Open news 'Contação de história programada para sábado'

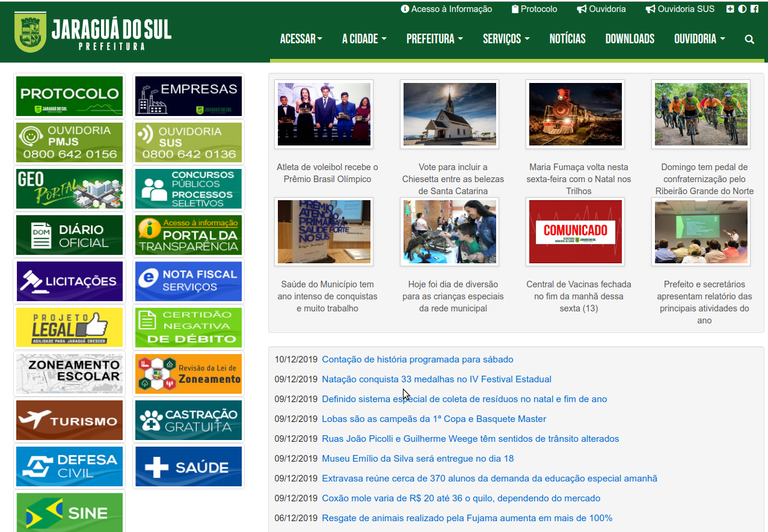click(x=417, y=359)
